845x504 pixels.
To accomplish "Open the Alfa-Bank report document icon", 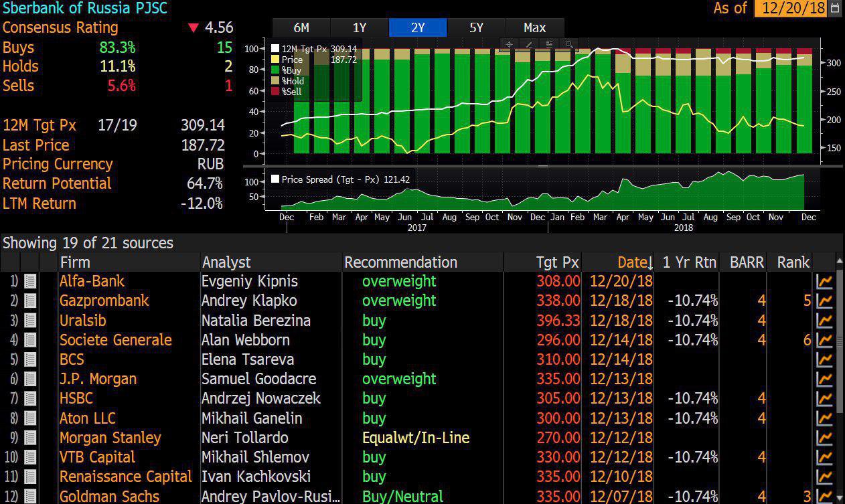I will [x=30, y=282].
